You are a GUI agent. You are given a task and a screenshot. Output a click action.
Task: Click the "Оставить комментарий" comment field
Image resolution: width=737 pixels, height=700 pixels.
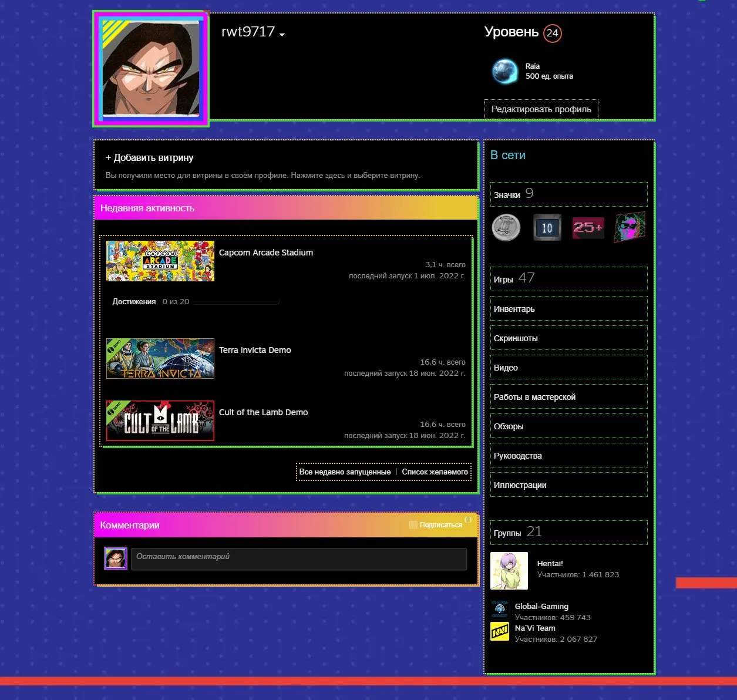click(299, 558)
